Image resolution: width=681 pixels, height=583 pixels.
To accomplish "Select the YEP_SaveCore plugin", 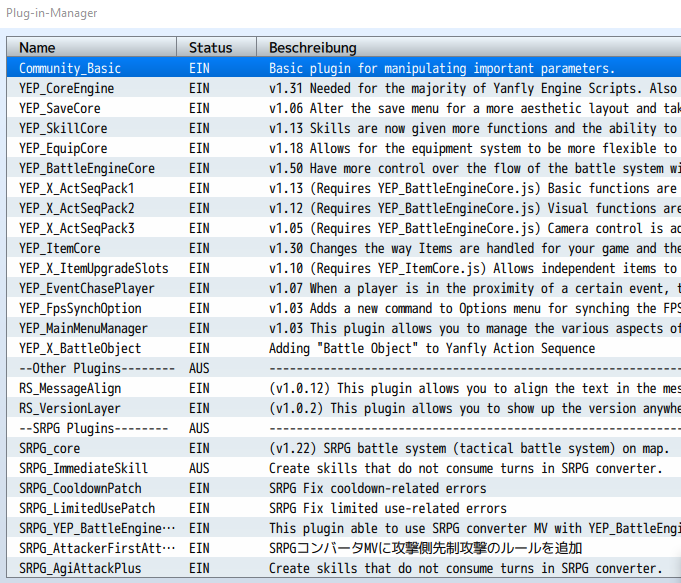I will [x=344, y=108].
